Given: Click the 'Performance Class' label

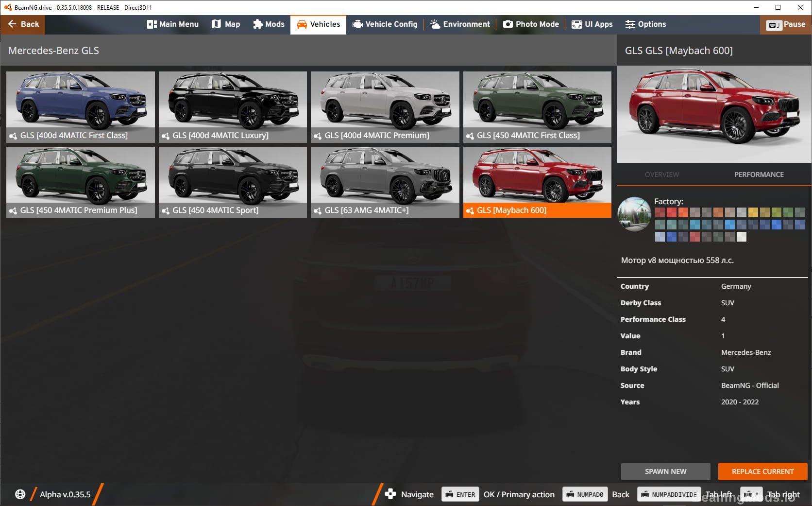Looking at the screenshot, I should point(653,319).
